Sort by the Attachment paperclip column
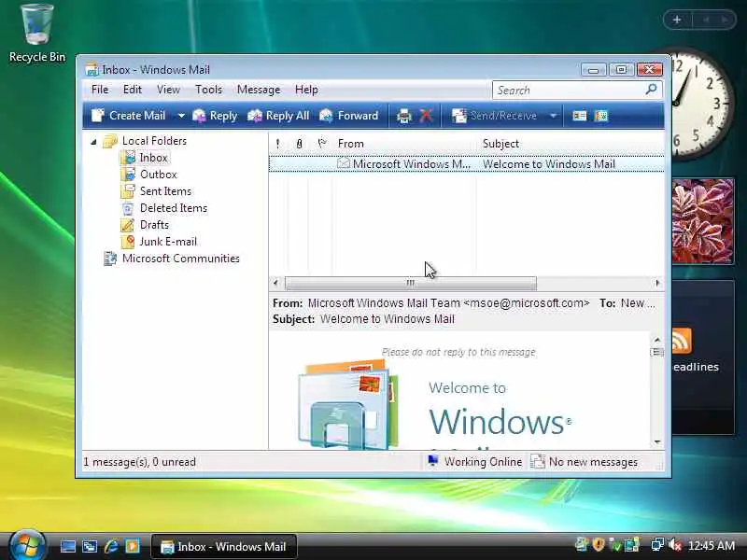Image resolution: width=747 pixels, height=560 pixels. tap(299, 144)
